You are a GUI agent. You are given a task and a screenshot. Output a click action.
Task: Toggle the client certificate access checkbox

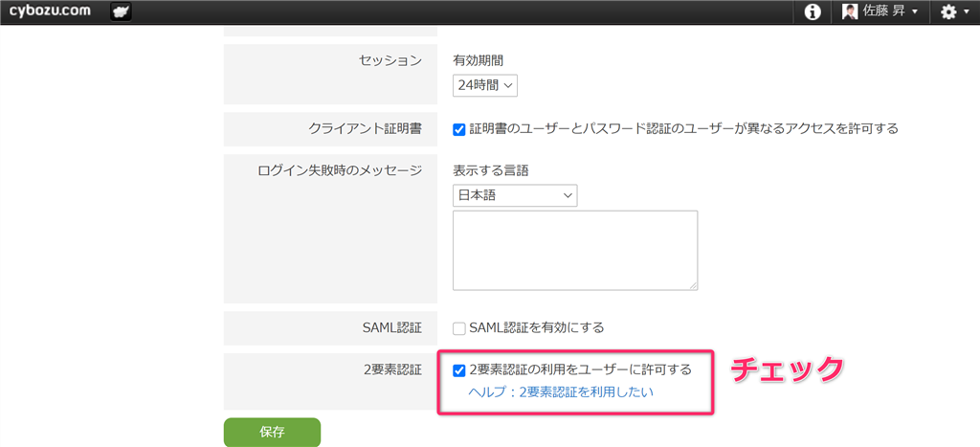459,130
